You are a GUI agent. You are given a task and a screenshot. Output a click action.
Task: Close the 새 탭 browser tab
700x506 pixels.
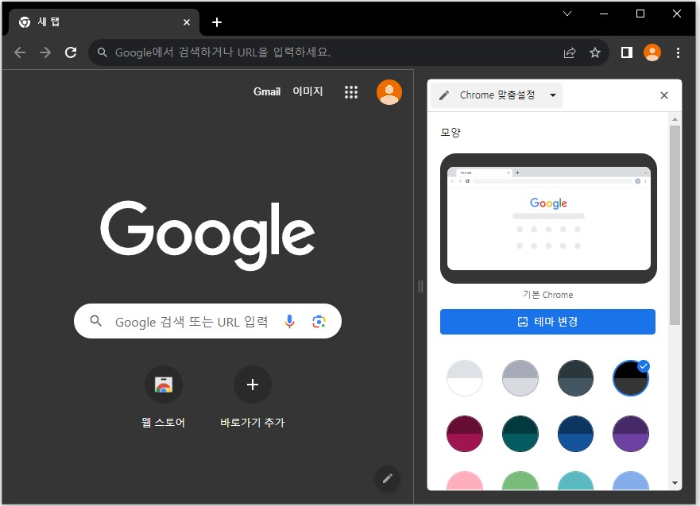[x=187, y=22]
